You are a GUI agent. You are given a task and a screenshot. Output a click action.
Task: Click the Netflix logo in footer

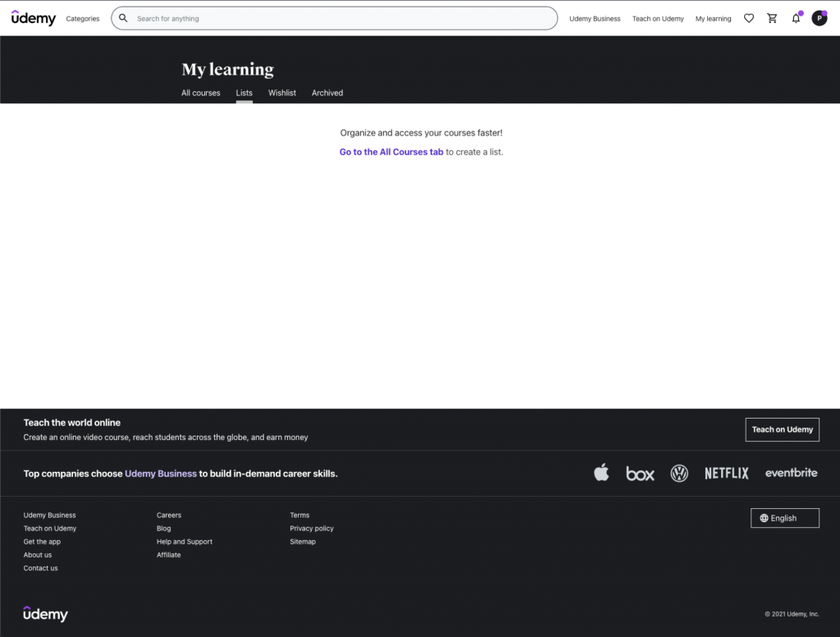coord(727,473)
